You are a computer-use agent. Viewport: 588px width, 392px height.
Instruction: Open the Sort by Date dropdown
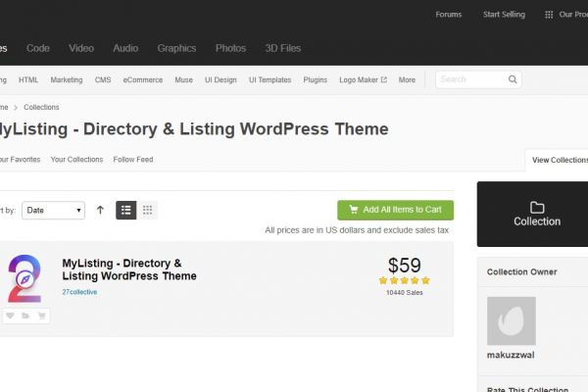tap(53, 211)
